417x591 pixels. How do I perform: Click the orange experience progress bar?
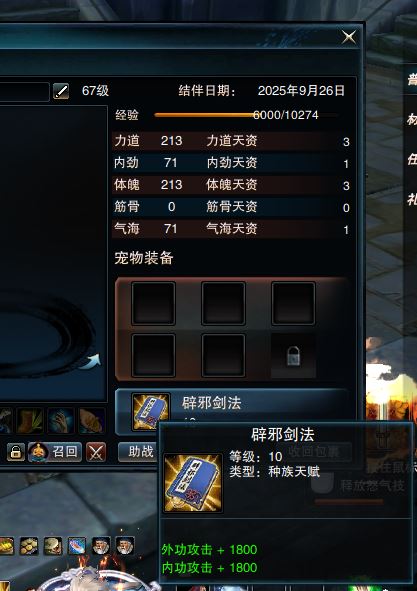[x=246, y=115]
